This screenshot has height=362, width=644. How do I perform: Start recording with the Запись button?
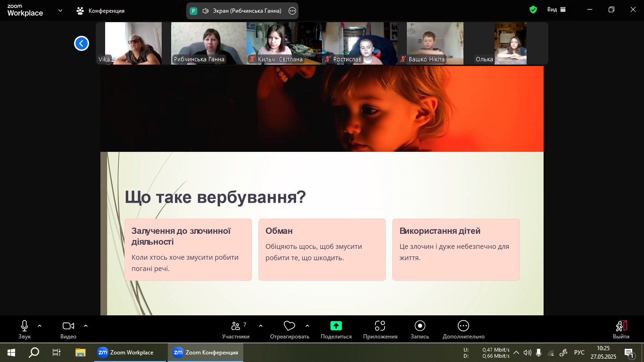420,329
